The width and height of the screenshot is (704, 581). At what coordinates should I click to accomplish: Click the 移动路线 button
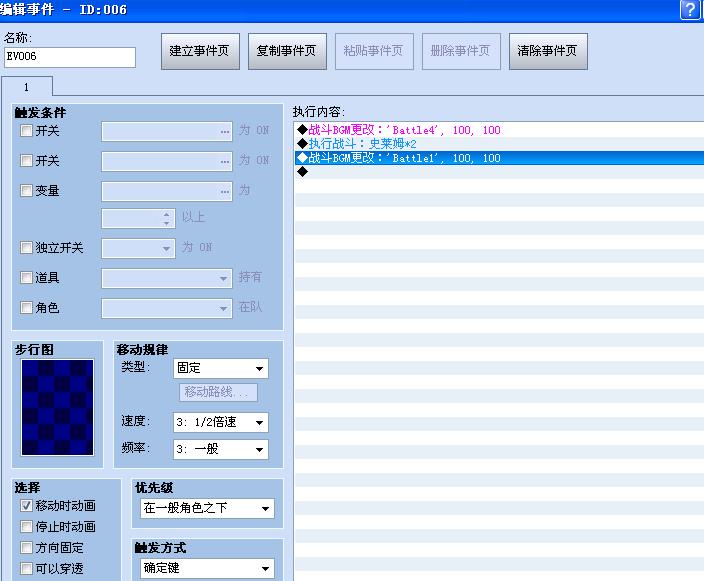218,392
